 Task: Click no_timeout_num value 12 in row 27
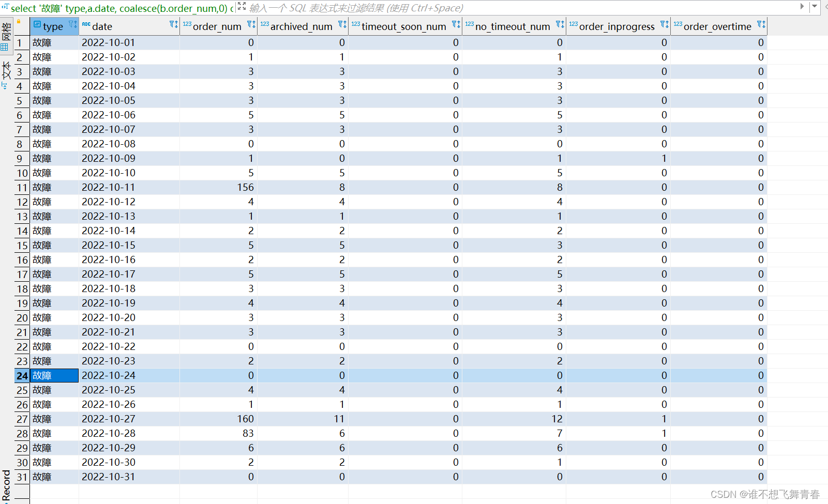coord(514,419)
